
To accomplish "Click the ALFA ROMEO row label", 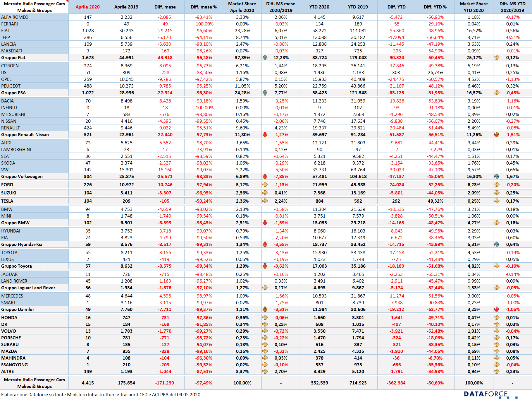I will coord(15,17).
